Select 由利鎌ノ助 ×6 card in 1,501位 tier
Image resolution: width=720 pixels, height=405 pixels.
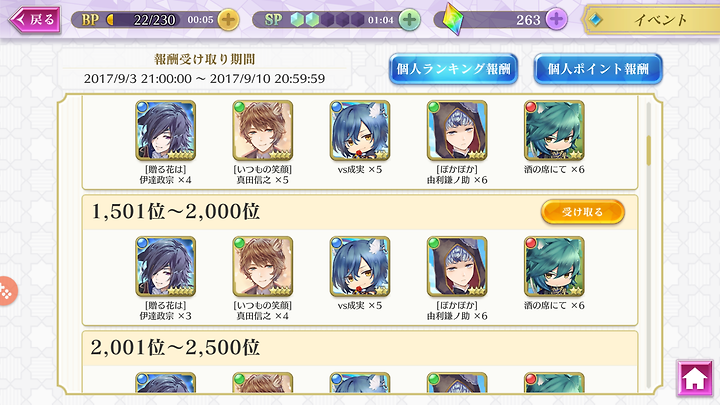[457, 266]
